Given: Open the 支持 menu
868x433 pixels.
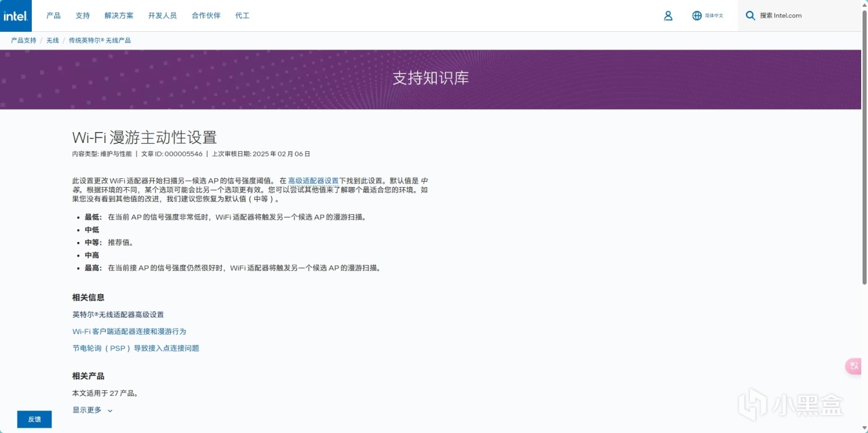Looking at the screenshot, I should point(83,16).
